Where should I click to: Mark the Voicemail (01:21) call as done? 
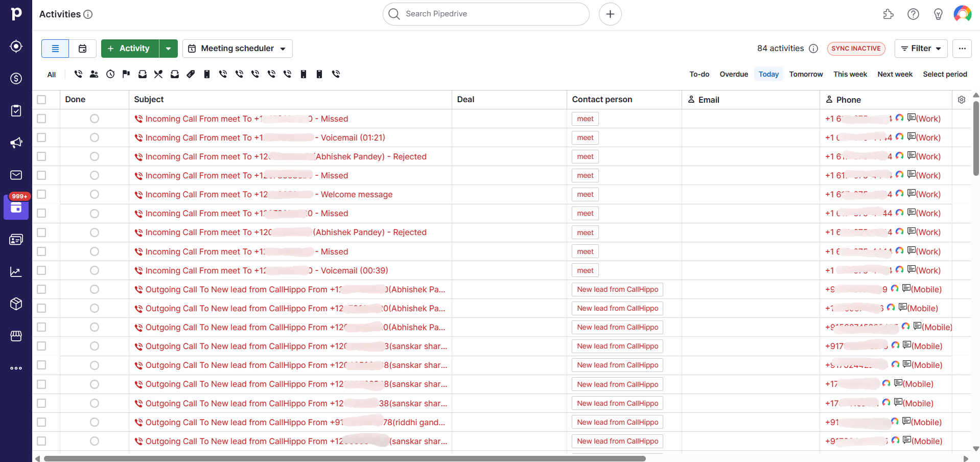(95, 137)
